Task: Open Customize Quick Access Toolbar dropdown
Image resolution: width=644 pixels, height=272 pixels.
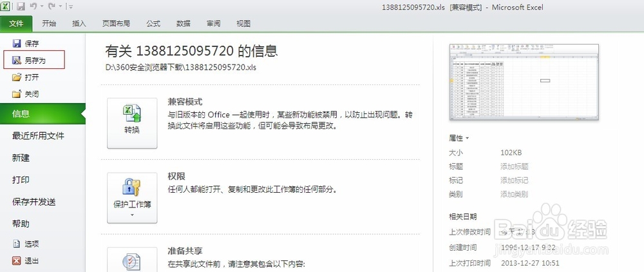Action: (x=71, y=6)
